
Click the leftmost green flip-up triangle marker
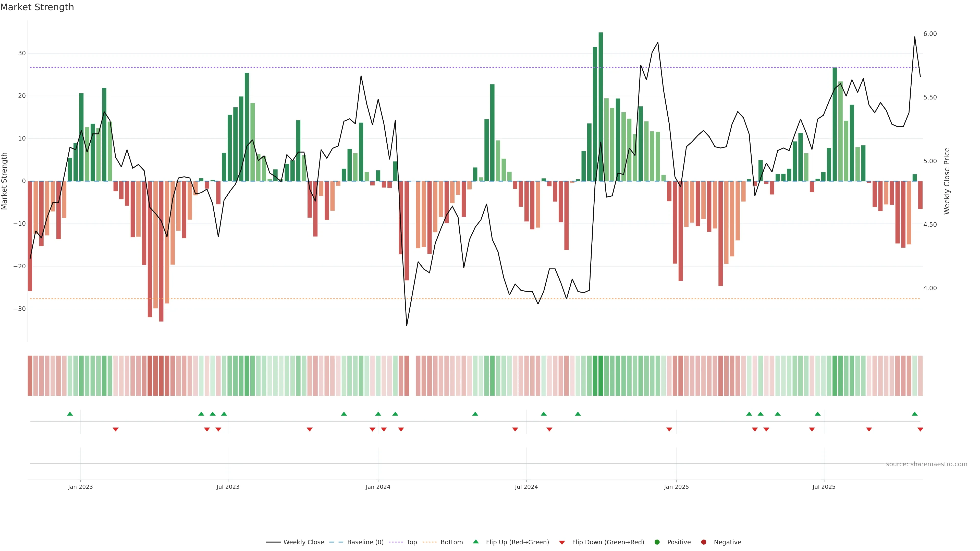pyautogui.click(x=70, y=414)
